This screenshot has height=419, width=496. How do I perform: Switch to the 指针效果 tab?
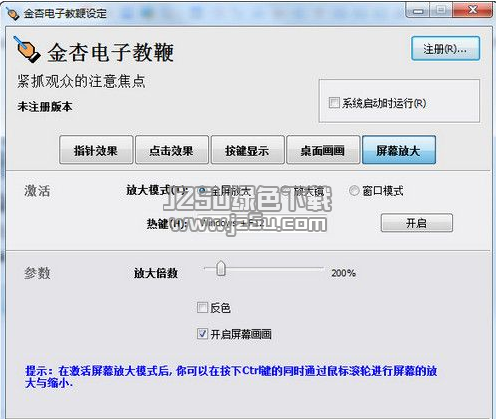pos(96,150)
